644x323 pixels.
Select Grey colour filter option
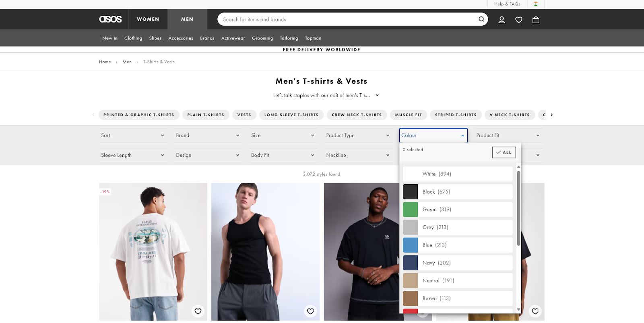pyautogui.click(x=458, y=227)
